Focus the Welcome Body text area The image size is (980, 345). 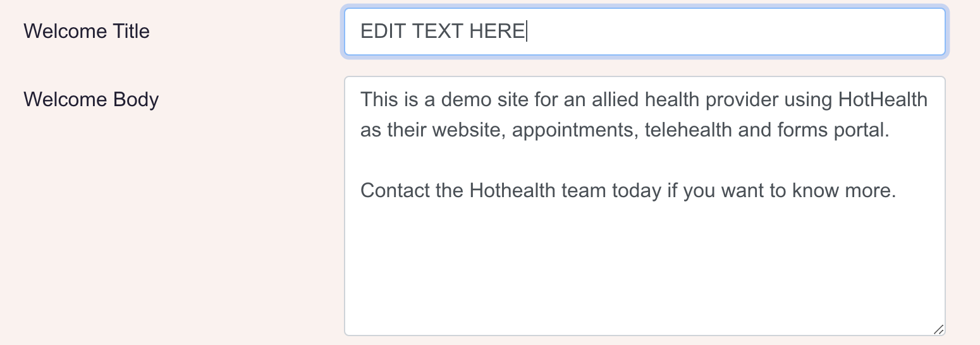coord(644,265)
